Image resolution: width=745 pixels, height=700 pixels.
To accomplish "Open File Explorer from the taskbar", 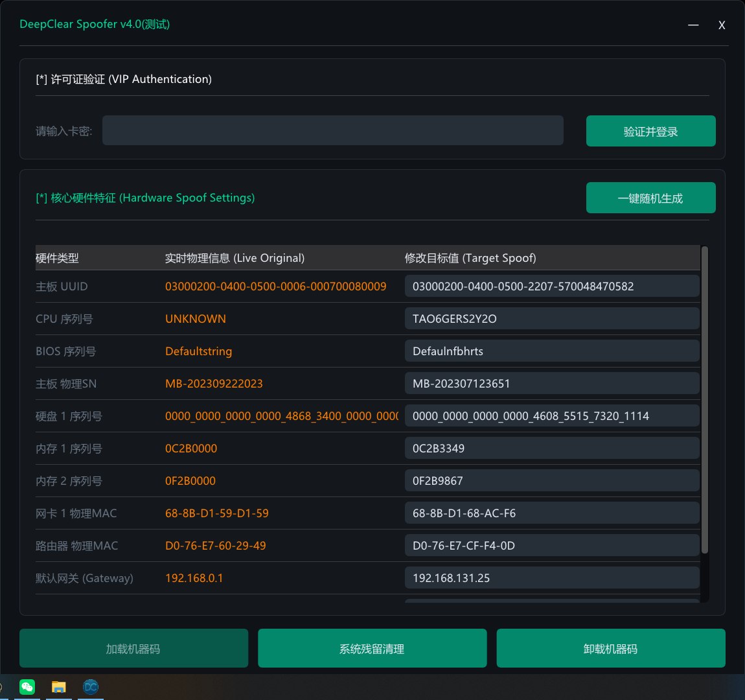I will [x=58, y=686].
